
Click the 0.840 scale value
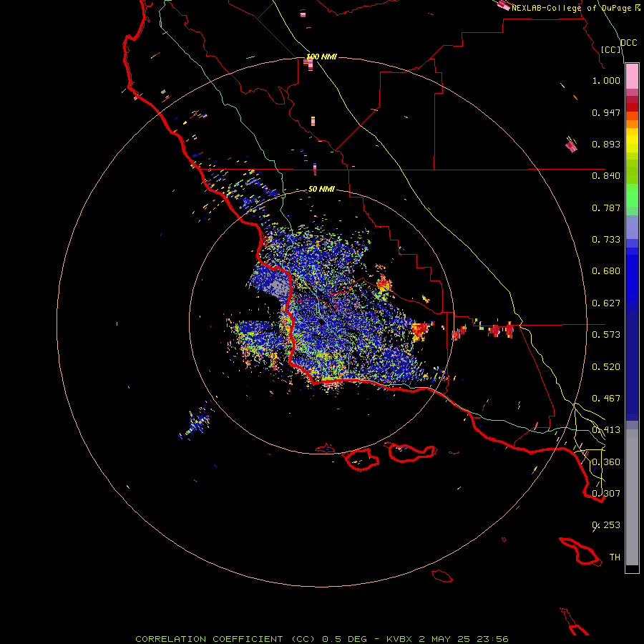(x=606, y=176)
